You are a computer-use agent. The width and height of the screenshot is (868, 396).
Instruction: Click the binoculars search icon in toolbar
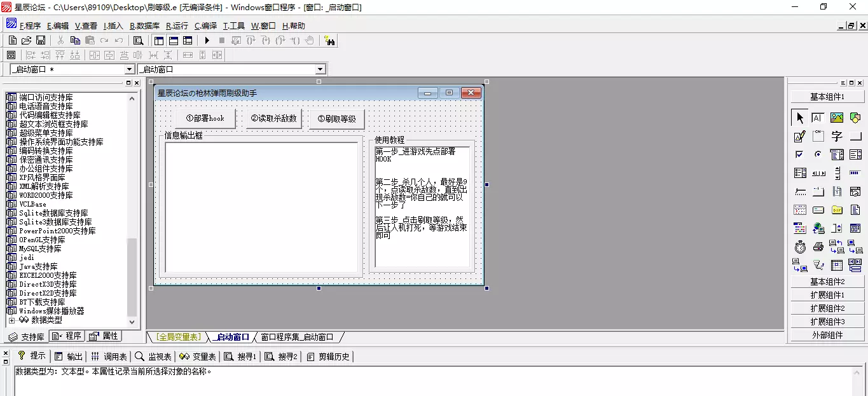[x=329, y=41]
